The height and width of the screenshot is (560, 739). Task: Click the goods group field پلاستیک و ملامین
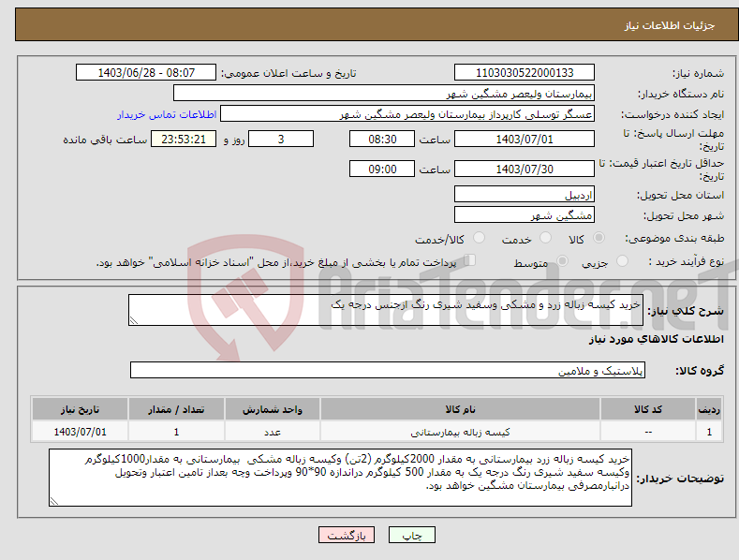point(388,370)
